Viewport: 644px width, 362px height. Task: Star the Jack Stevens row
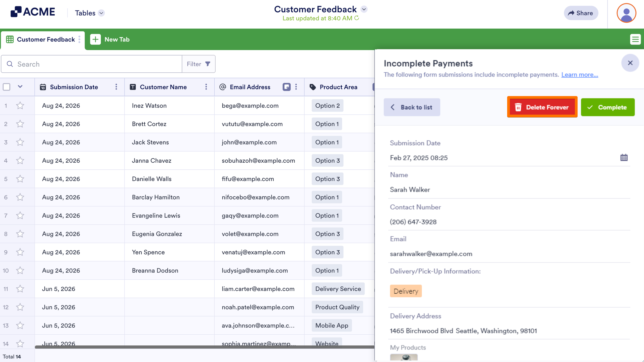pos(20,142)
